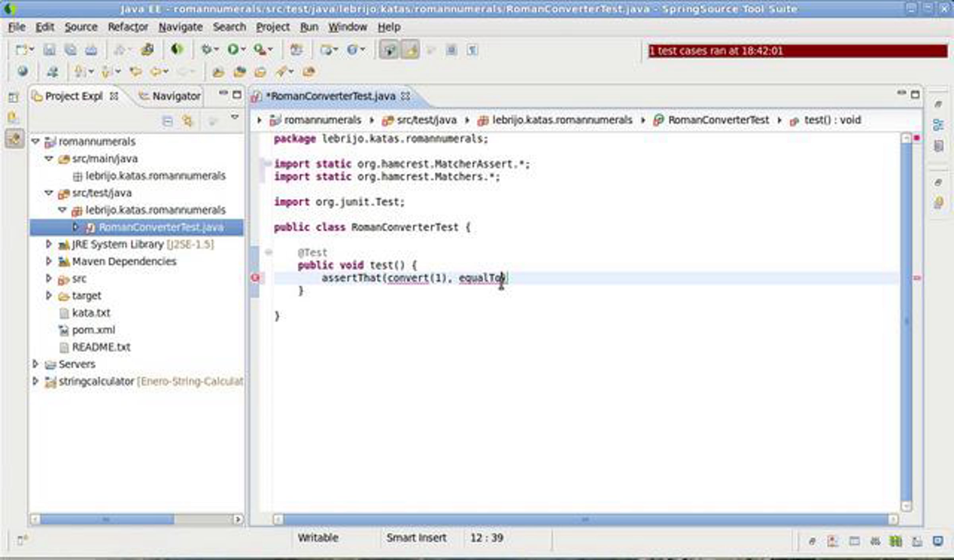Click the Print icon in toolbar

point(91,50)
